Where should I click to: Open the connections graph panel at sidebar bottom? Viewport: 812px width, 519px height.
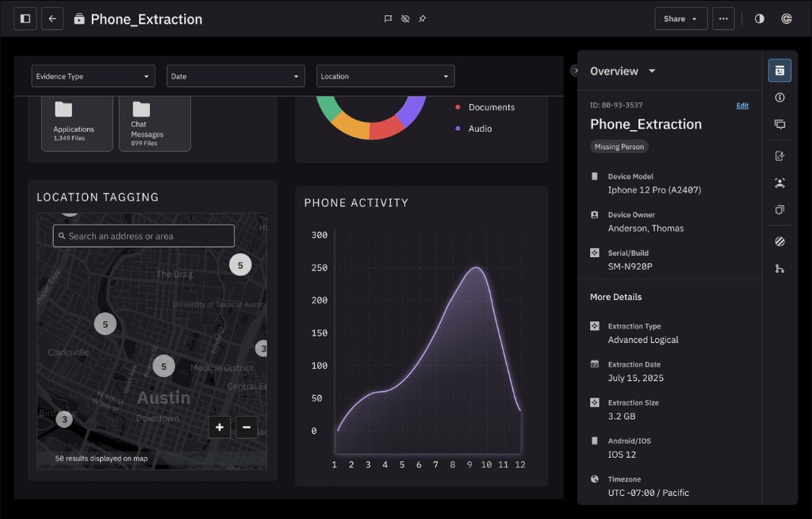pyautogui.click(x=779, y=268)
